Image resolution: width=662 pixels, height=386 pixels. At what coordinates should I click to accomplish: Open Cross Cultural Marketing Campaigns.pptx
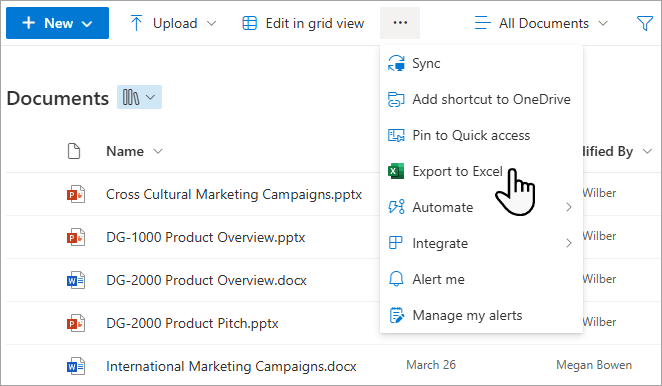[x=234, y=194]
